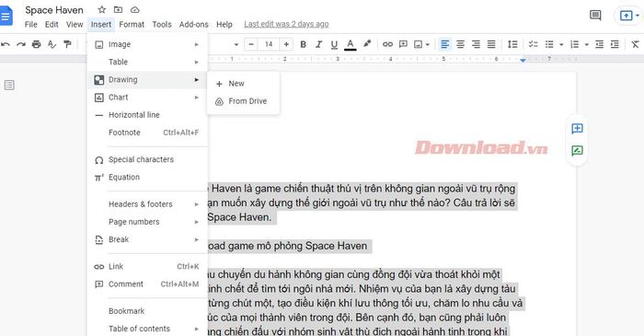Expand Page numbers submenu
Image resolution: width=644 pixels, height=336 pixels.
pos(147,222)
